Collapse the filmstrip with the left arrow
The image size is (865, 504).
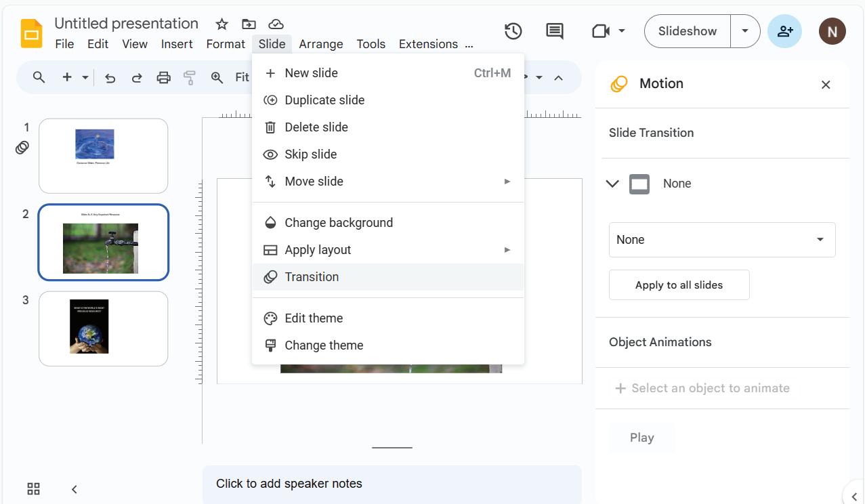75,489
